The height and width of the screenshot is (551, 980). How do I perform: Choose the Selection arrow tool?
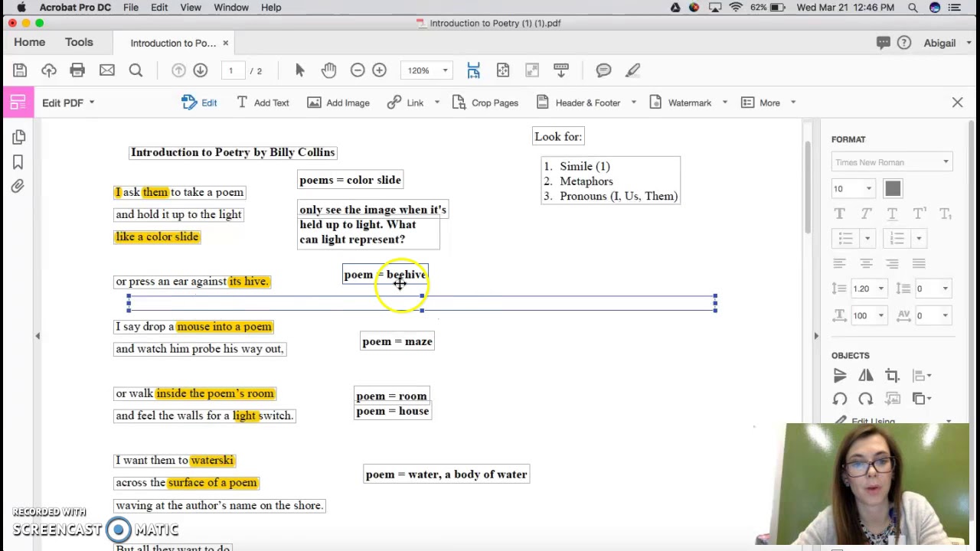299,70
